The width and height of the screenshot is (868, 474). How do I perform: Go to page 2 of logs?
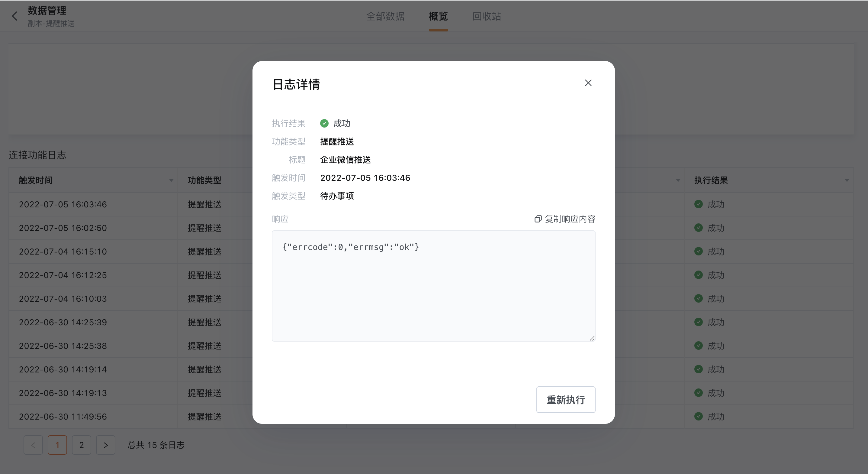[x=81, y=445]
